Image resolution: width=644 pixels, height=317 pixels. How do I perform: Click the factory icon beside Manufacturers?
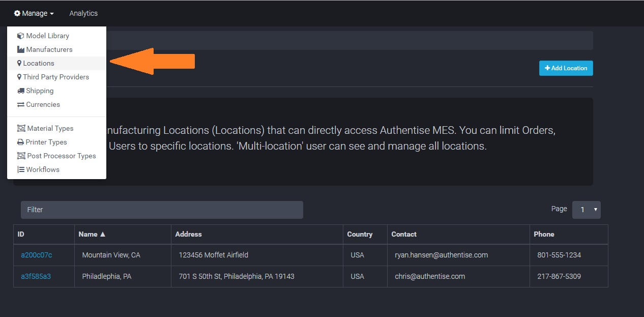pos(21,49)
